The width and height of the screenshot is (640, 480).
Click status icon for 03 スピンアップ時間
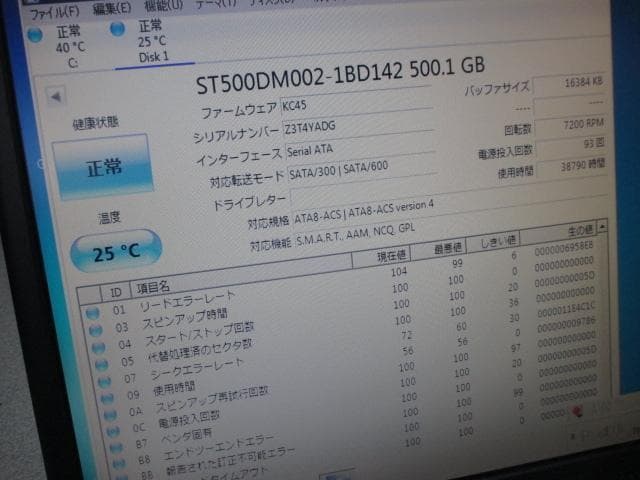coord(96,330)
